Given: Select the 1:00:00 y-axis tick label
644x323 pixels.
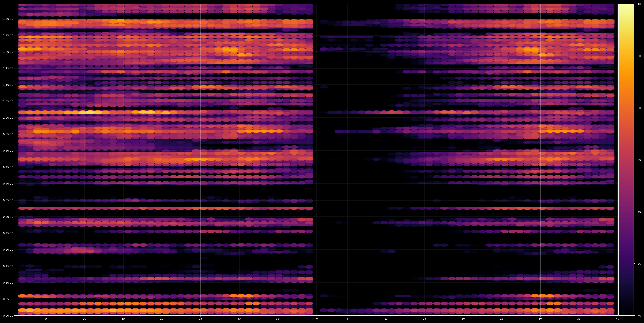Looking at the screenshot, I should tap(8, 118).
